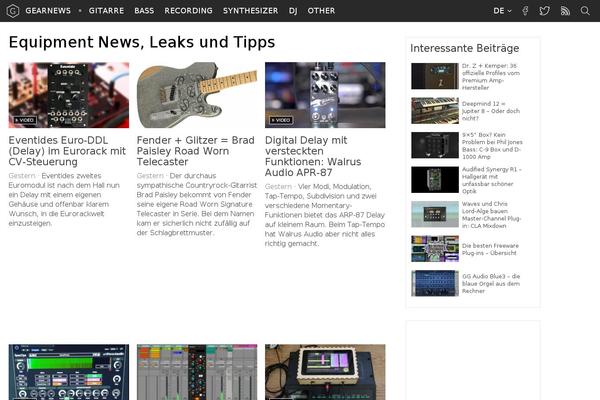The width and height of the screenshot is (600, 400).
Task: Open green waveform plugin article thumbnail
Action: 69,372
